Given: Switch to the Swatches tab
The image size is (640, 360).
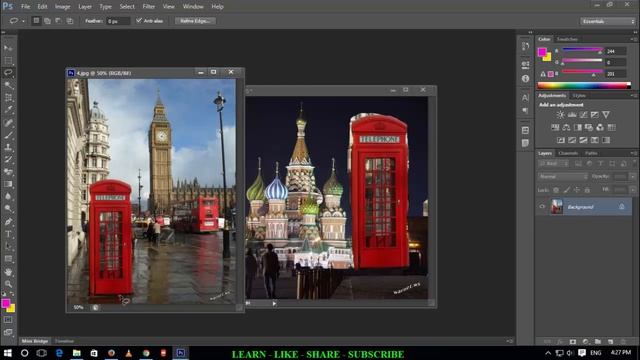Looking at the screenshot, I should [567, 39].
